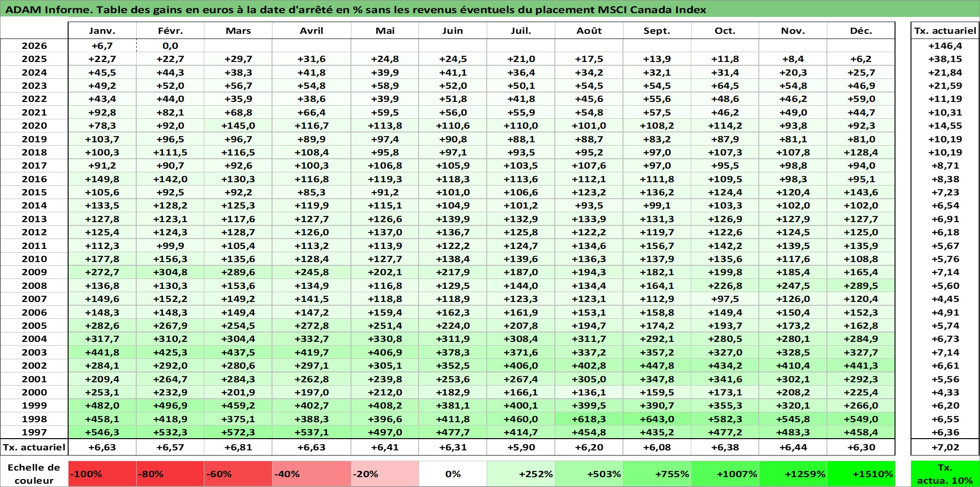This screenshot has width=980, height=487.
Task: Click the +546,3 cell in January 1997
Action: tap(102, 432)
